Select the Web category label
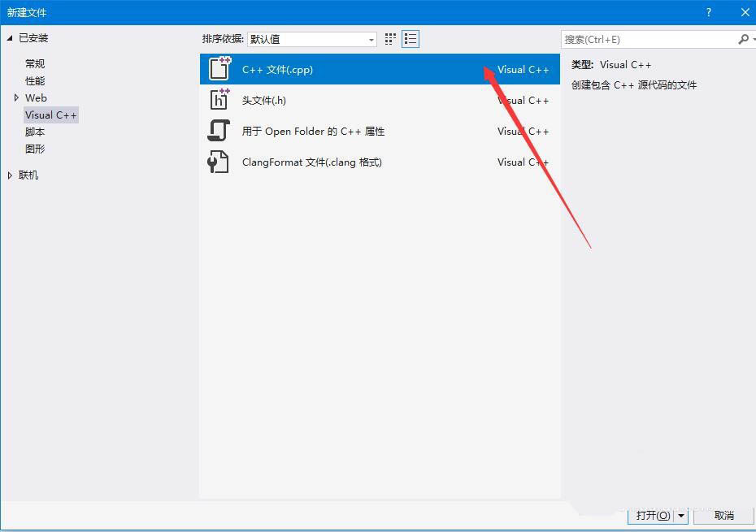The image size is (756, 532). [x=36, y=97]
